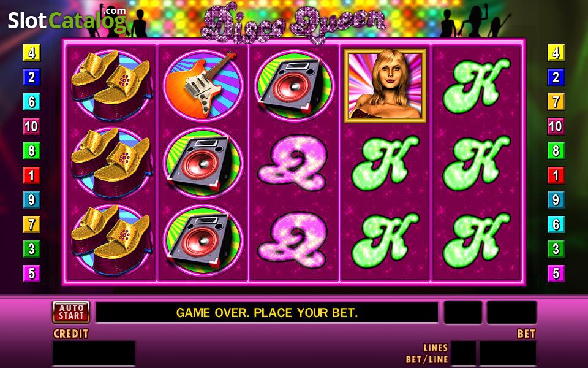
Task: Click the Auto Start button
Action: tap(71, 312)
